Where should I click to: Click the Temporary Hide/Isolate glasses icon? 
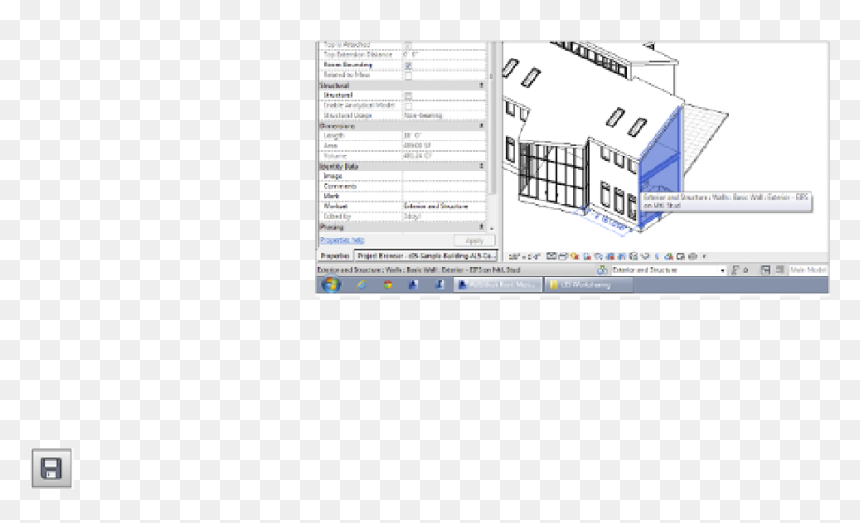pyautogui.click(x=646, y=257)
